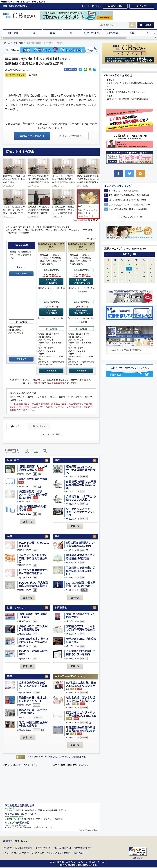Open the 社会 navigation menu
The width and height of the screenshot is (157, 868).
point(72,33)
